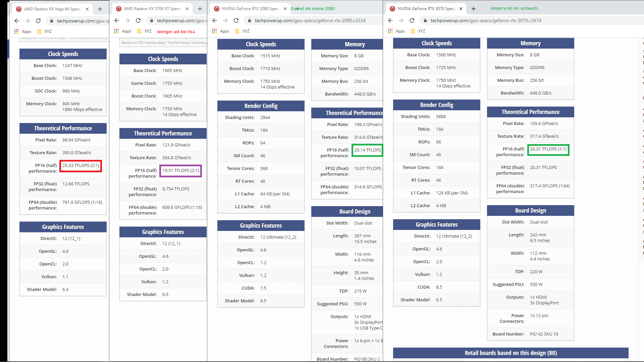The height and width of the screenshot is (362, 644).
Task: Click lock icon in RTX 3070 address bar
Action: click(425, 20)
